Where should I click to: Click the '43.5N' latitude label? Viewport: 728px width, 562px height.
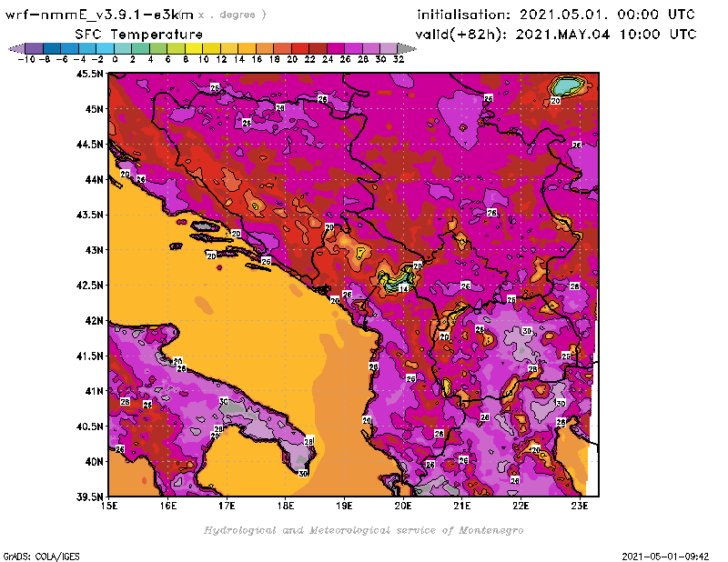pos(90,215)
